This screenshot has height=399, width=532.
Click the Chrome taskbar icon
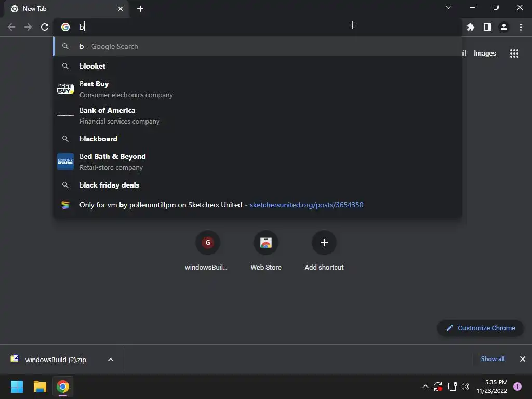point(63,387)
